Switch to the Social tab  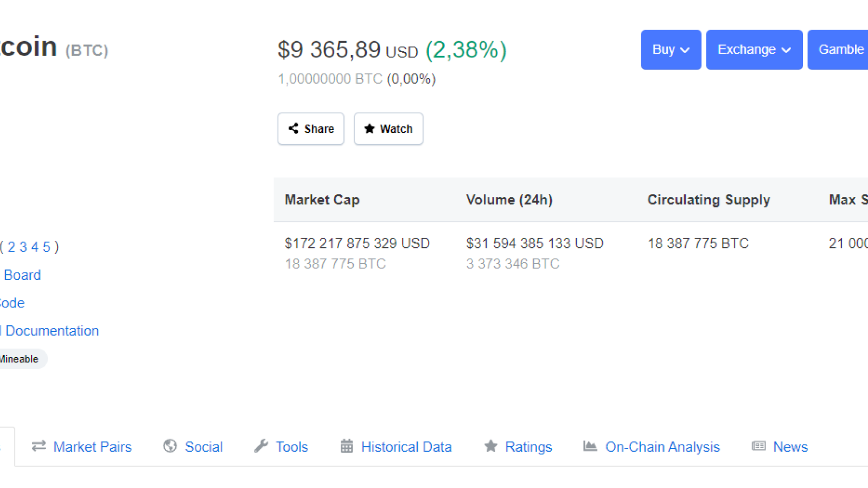(193, 447)
